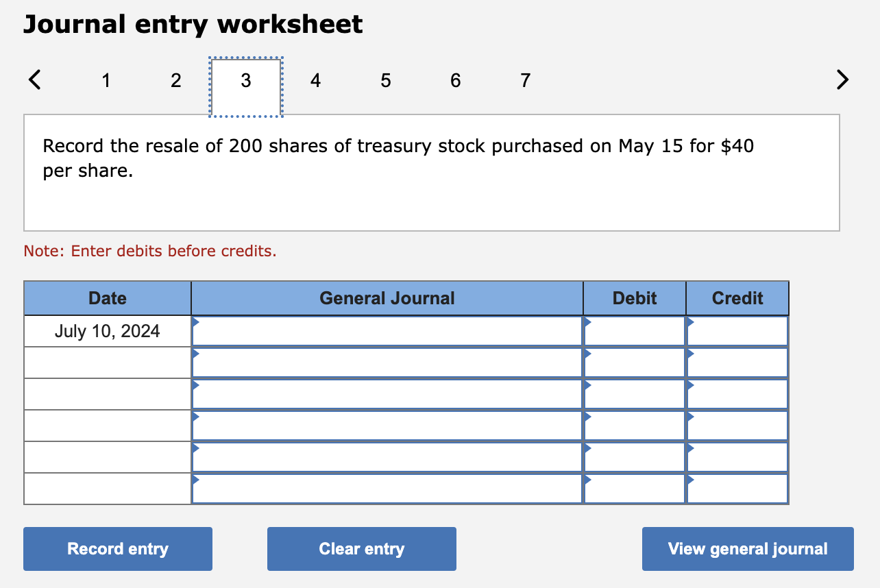Image resolution: width=880 pixels, height=588 pixels.
Task: Click the Clear entry button
Action: pos(361,548)
